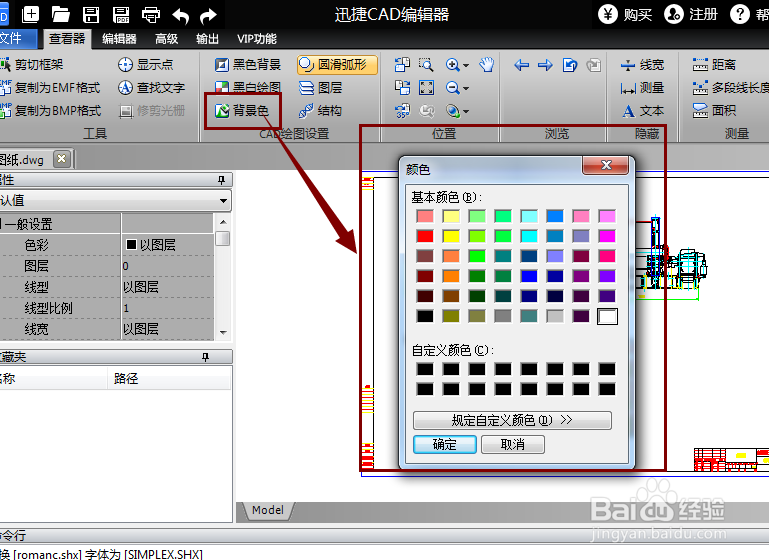
Task: Select the first custom color slot
Action: pyautogui.click(x=425, y=369)
